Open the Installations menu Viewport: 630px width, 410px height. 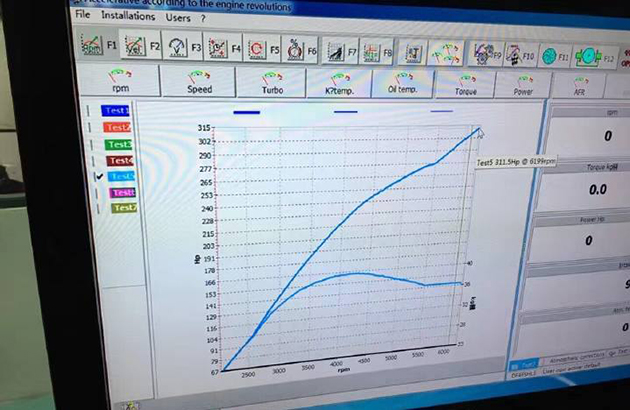128,17
